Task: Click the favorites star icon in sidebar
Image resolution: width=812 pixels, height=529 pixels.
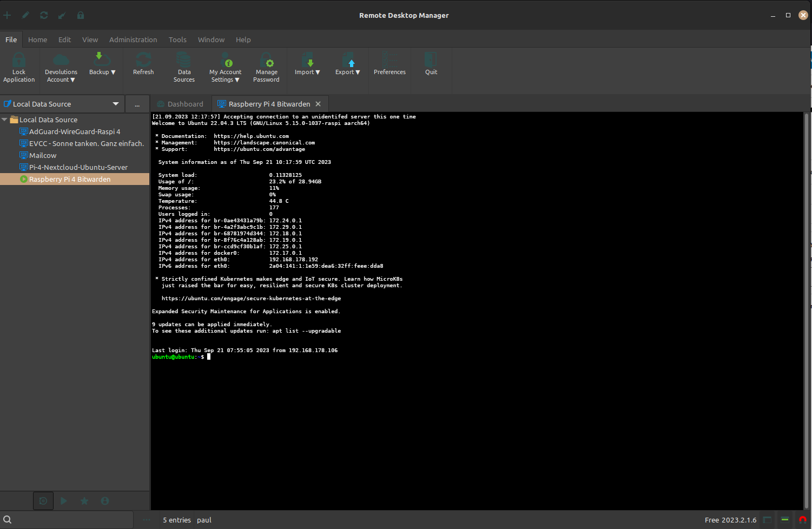Action: tap(84, 501)
